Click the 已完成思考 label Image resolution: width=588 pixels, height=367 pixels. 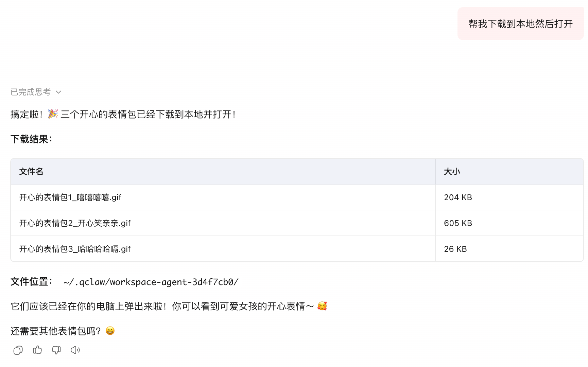point(31,92)
